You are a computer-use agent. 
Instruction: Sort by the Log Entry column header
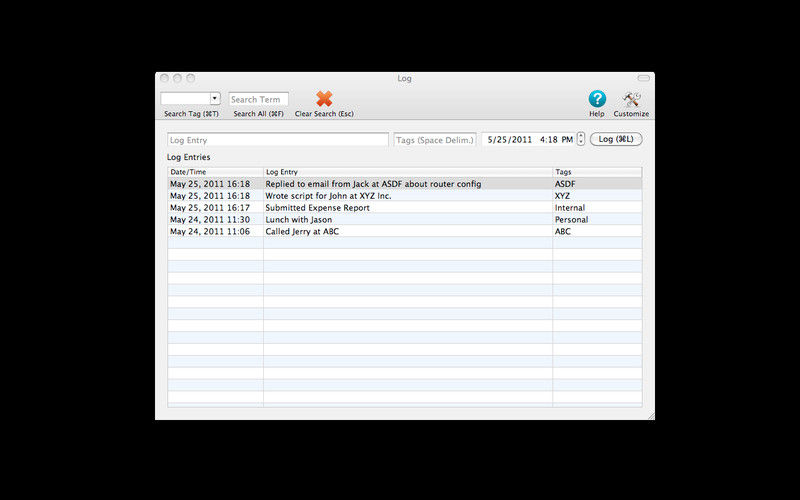408,172
